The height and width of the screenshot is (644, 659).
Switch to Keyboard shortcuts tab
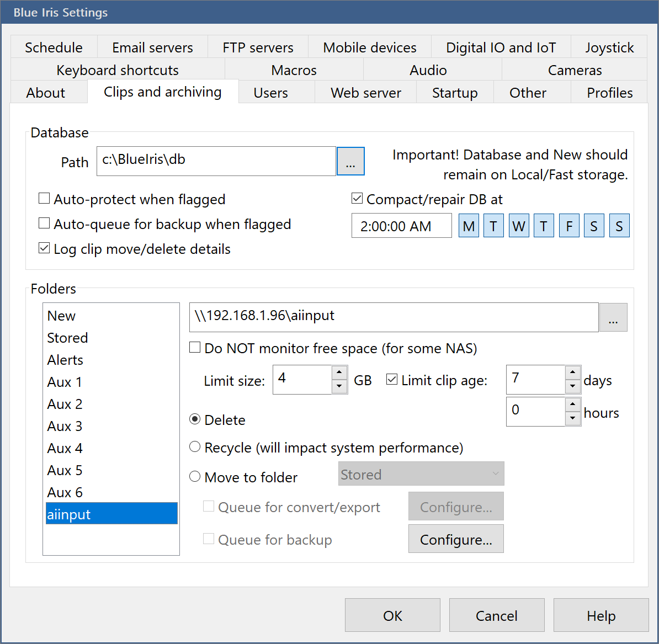point(118,70)
